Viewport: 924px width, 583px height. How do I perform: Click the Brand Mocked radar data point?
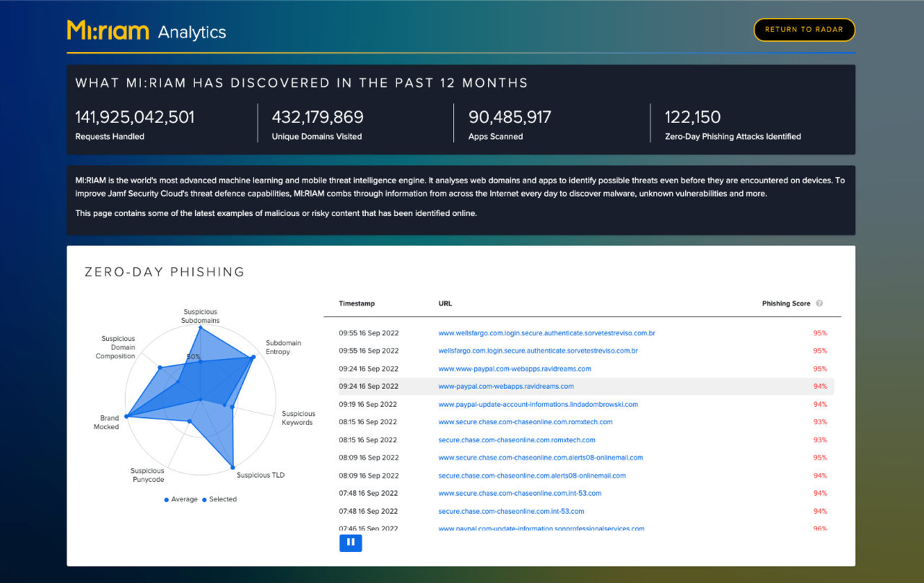click(x=126, y=416)
